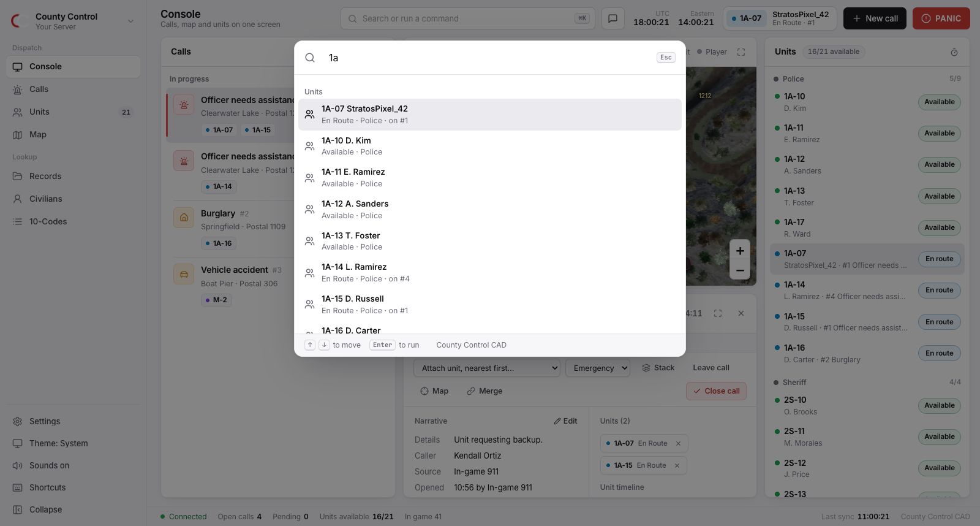Show the call on Map
Screen dimensions: 980x526
(x=434, y=391)
